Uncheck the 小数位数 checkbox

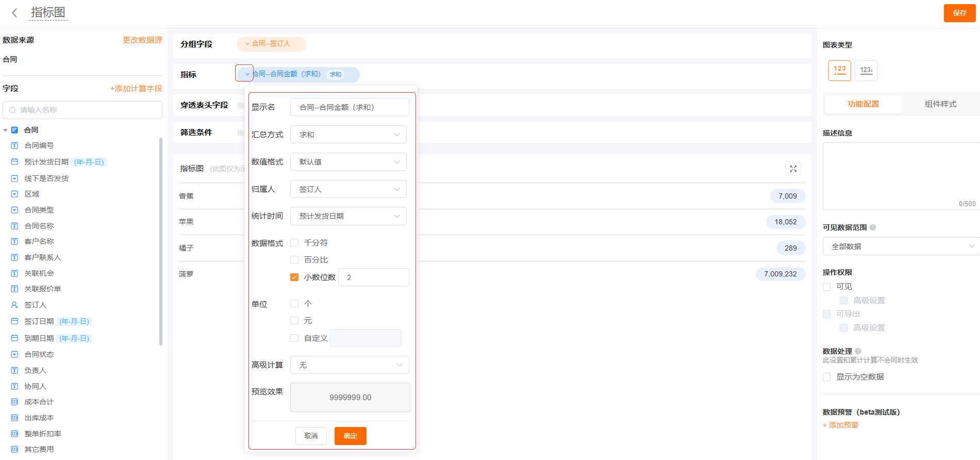coord(294,277)
